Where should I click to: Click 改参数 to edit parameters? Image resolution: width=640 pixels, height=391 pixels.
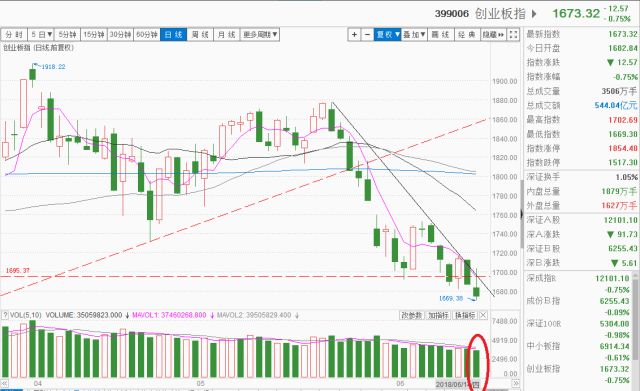[411, 315]
